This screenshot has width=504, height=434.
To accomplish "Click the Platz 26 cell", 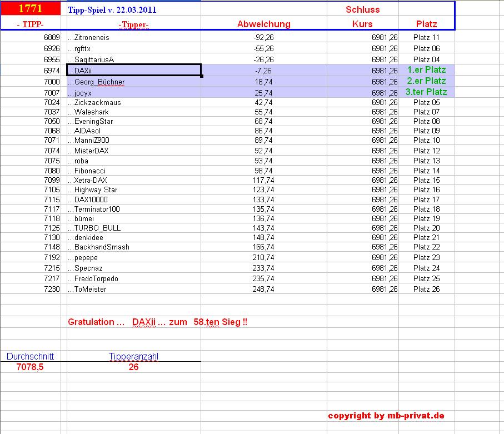I will [427, 289].
